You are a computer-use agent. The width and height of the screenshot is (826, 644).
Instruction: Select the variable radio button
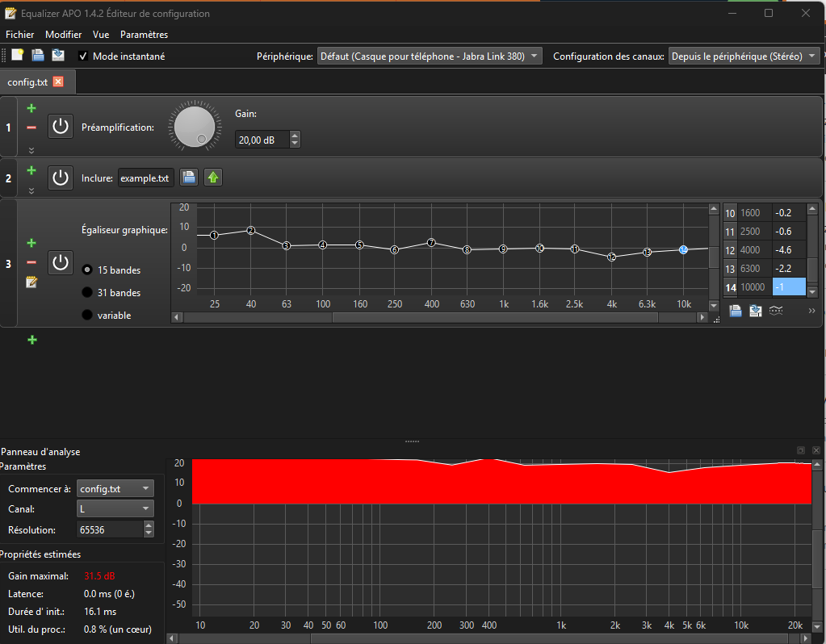87,315
